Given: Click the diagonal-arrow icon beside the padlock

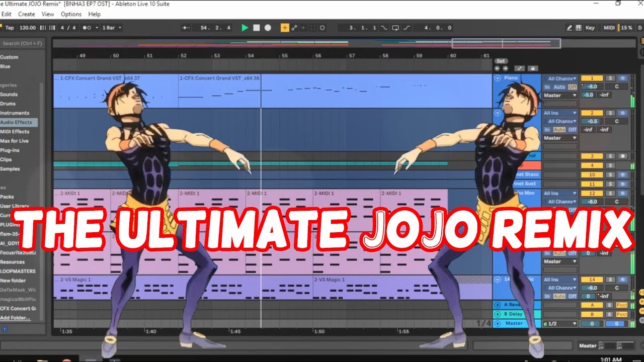Looking at the screenshot, I should (x=520, y=68).
